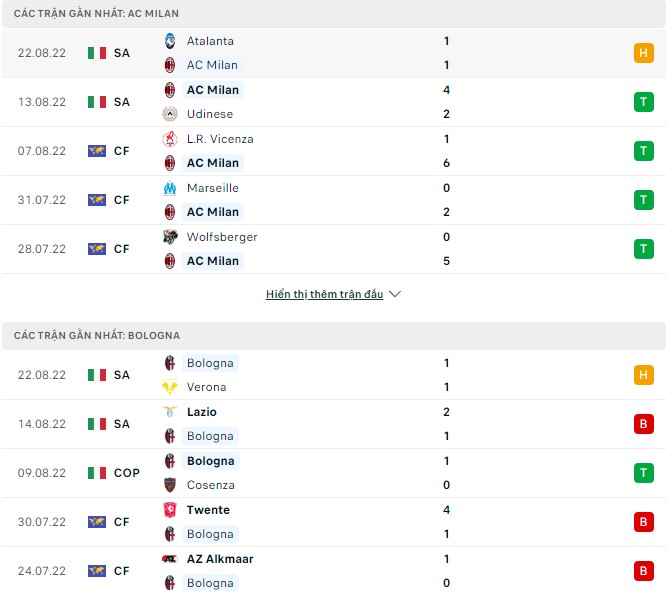Click the Marseille club crest icon
The height and width of the screenshot is (592, 670).
(x=170, y=188)
